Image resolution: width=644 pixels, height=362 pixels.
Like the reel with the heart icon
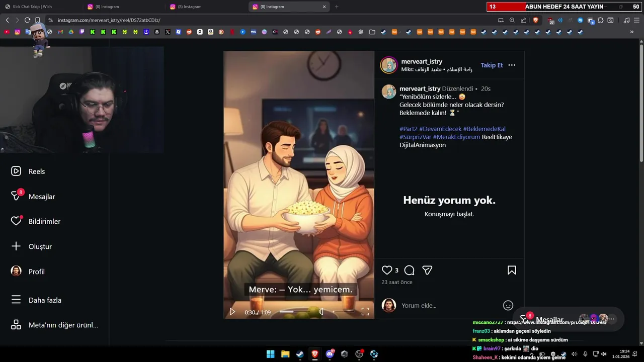(x=387, y=270)
